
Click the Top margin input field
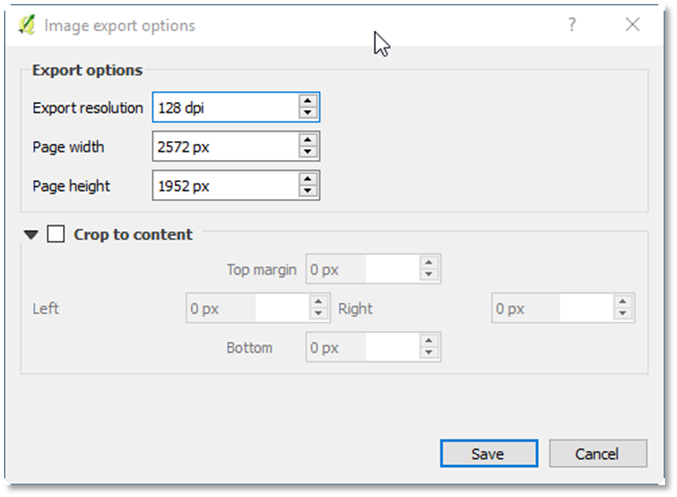[361, 269]
